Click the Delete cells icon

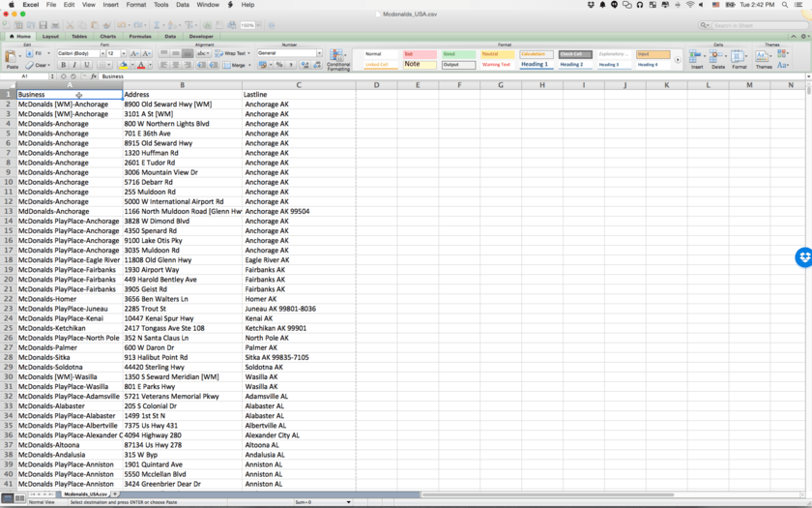716,56
